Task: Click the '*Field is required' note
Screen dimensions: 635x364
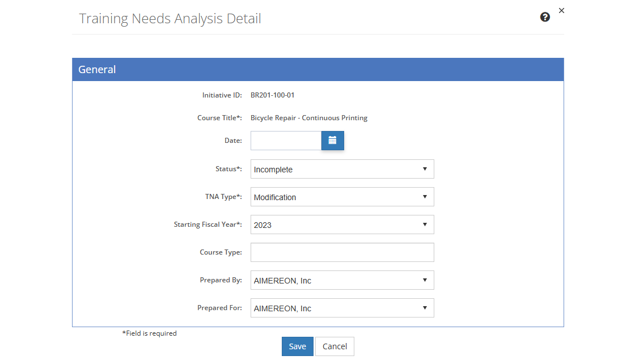Action: pos(150,333)
